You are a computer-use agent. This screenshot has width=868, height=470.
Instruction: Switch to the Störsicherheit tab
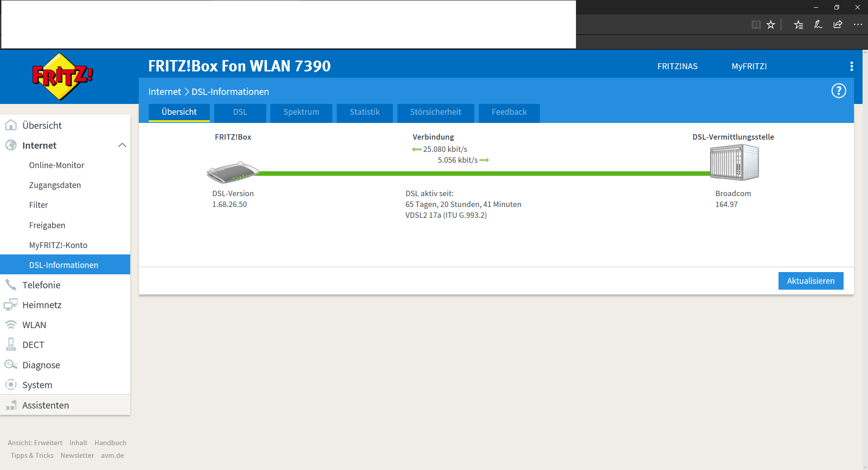pos(435,113)
